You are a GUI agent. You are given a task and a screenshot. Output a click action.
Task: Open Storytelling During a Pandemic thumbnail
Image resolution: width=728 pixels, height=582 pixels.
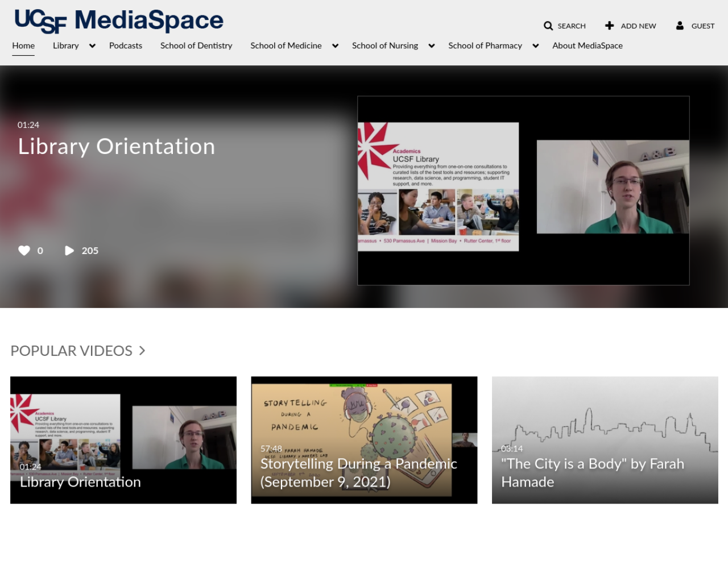click(364, 440)
